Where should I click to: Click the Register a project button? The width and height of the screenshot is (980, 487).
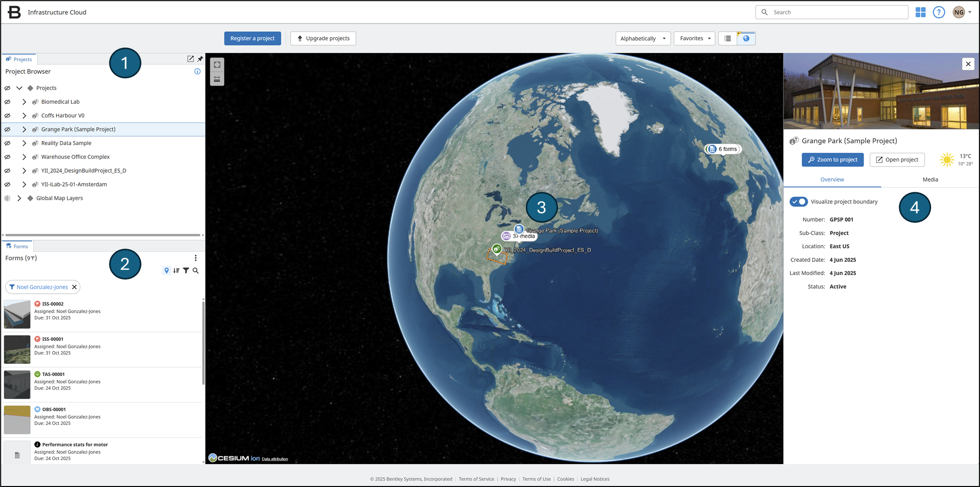coord(252,38)
